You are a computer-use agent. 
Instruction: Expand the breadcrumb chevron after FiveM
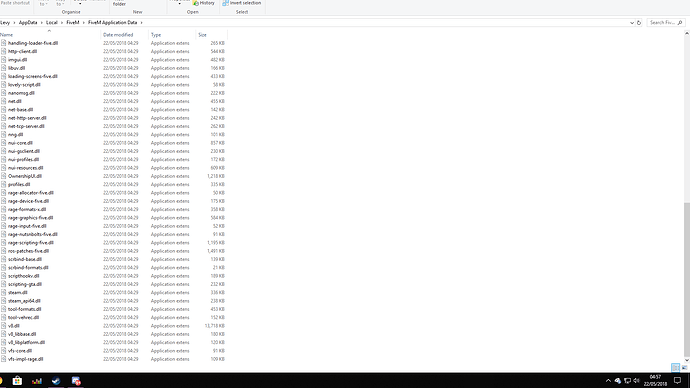tap(84, 22)
